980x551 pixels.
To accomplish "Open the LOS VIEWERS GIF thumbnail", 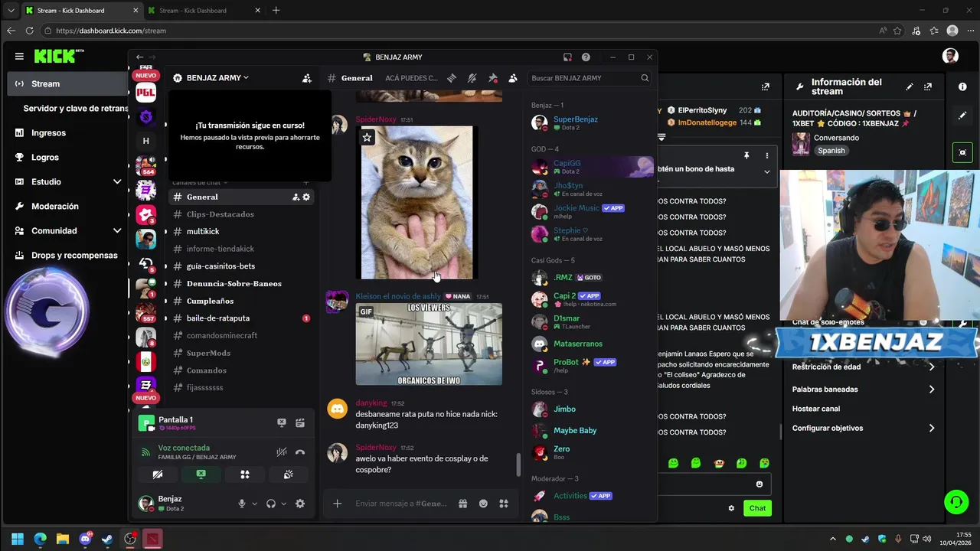I will tap(429, 344).
